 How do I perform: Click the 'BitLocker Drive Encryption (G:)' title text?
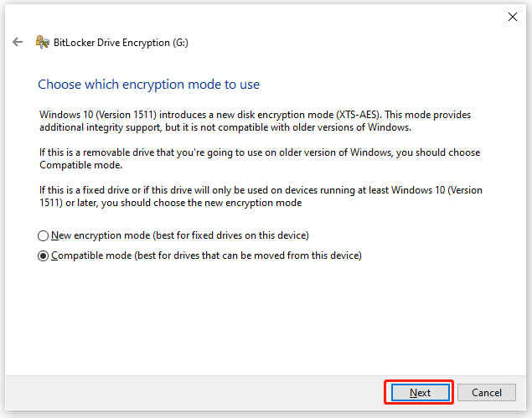click(121, 43)
